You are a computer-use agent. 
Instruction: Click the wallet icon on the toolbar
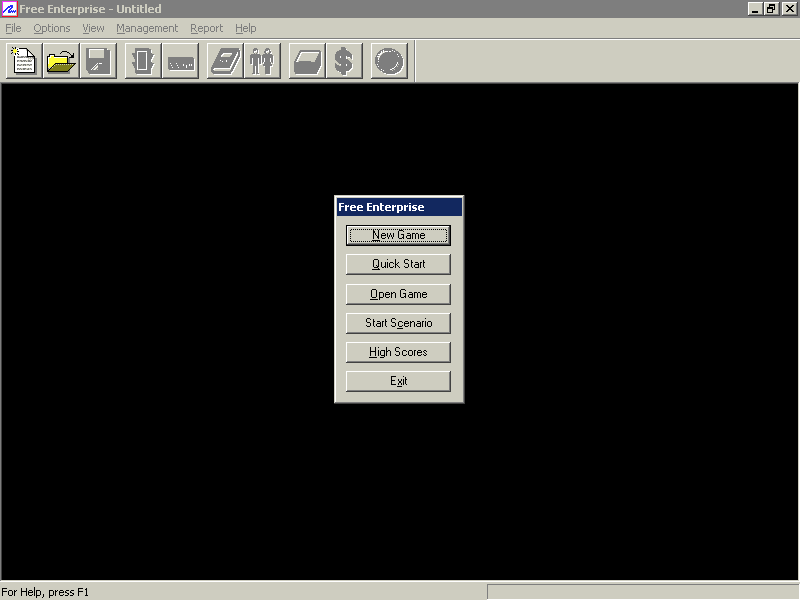click(306, 61)
